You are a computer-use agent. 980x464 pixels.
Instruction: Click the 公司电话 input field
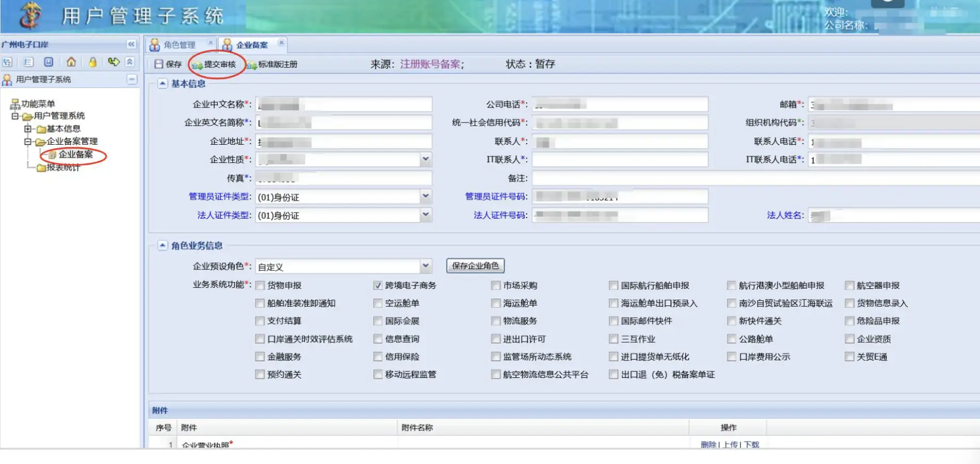pos(620,104)
